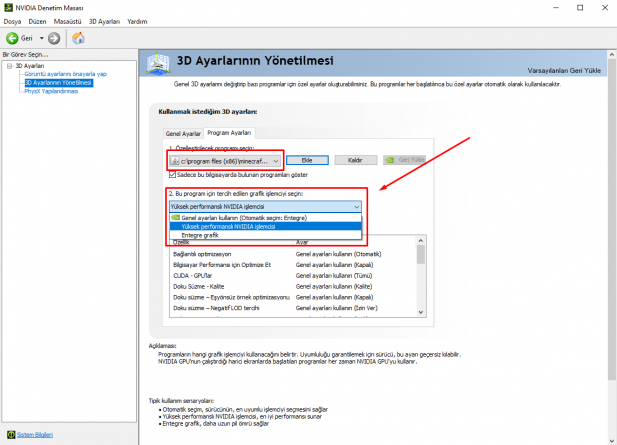Collapse the graphics processor dropdown arrow
This screenshot has height=445, width=617.
pos(356,207)
